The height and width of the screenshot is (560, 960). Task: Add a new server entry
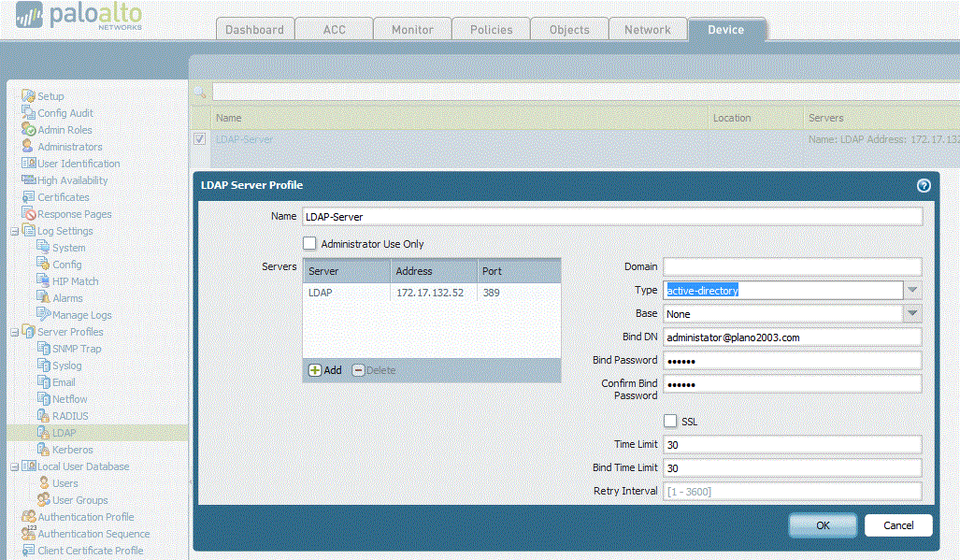pos(324,370)
